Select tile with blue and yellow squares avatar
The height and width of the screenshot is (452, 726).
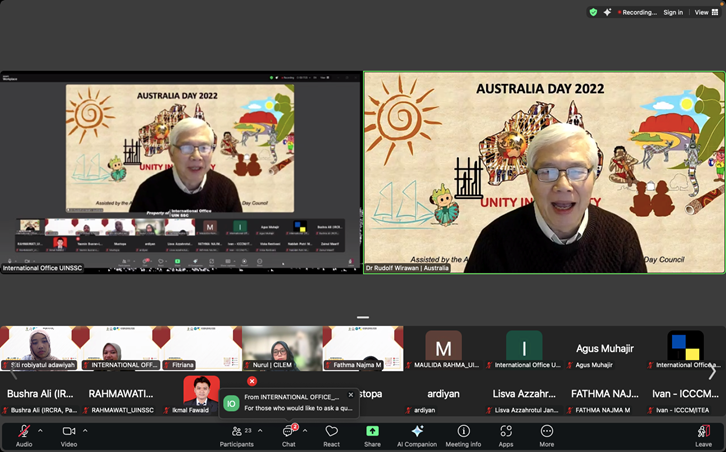(x=686, y=348)
